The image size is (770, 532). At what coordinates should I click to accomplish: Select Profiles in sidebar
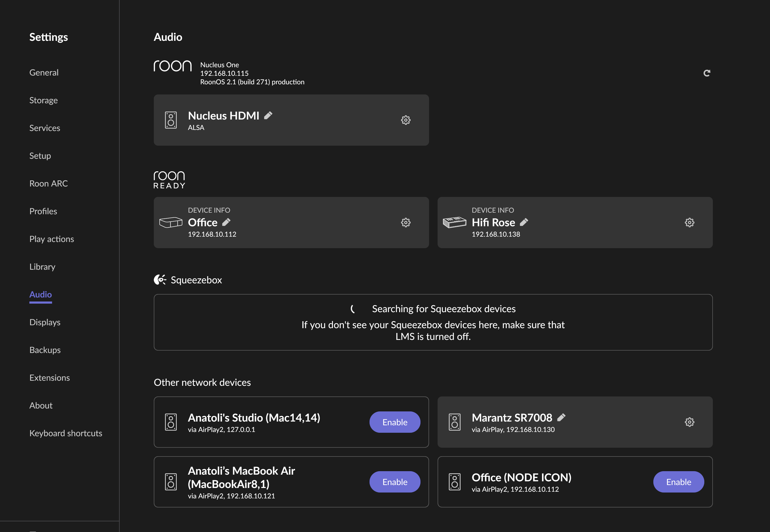[43, 211]
